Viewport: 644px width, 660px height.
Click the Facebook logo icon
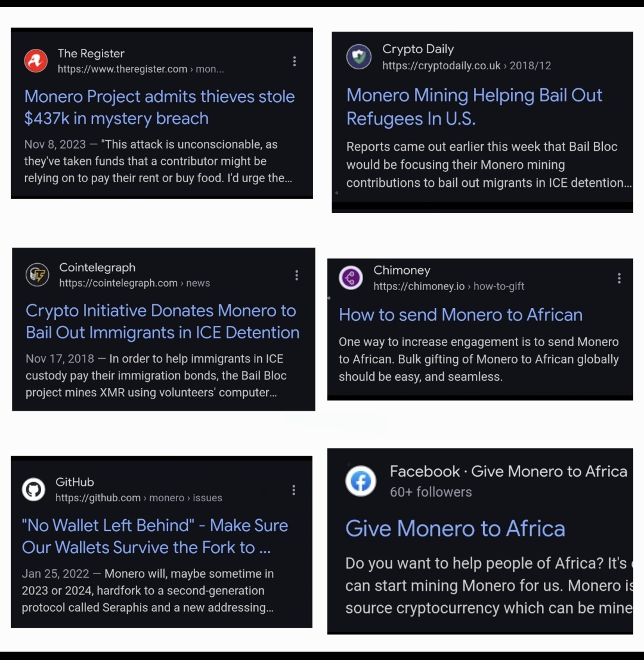point(361,481)
